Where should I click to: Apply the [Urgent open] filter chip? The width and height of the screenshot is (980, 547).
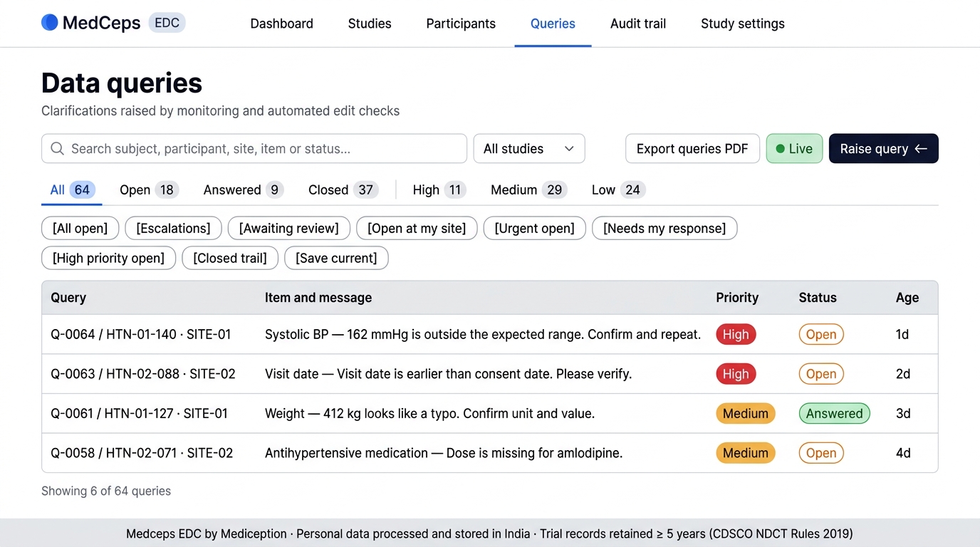point(535,229)
